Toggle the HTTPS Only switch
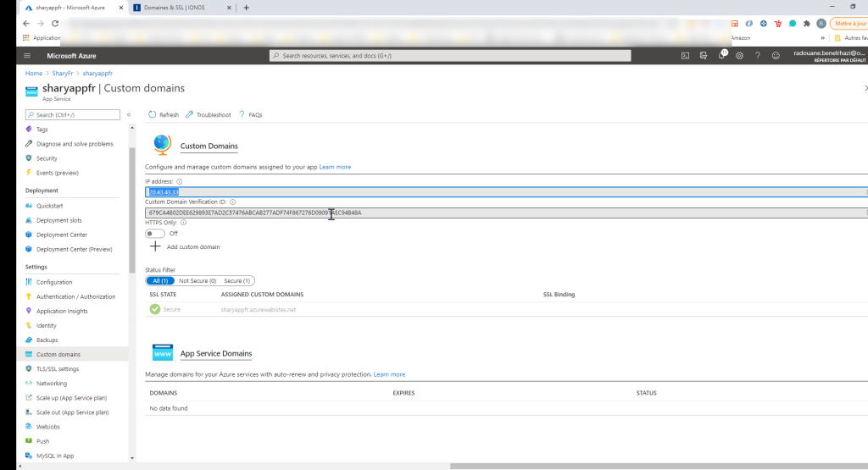This screenshot has width=868, height=470. click(155, 234)
